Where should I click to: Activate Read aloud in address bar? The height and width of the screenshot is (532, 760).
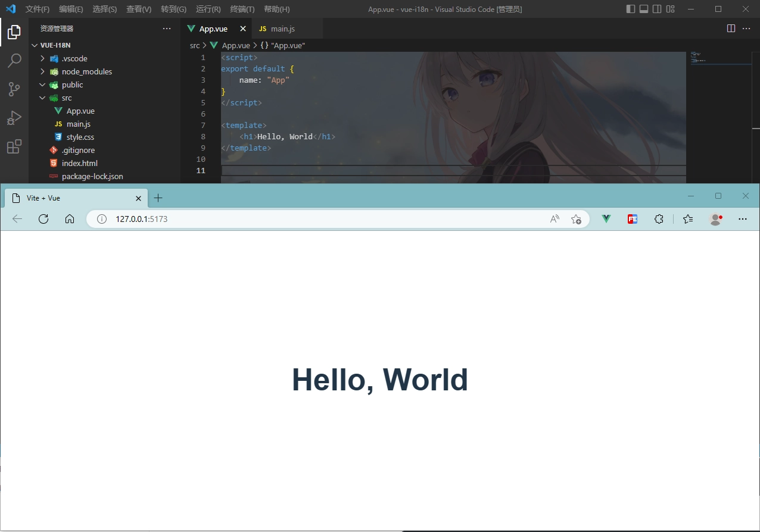tap(555, 219)
